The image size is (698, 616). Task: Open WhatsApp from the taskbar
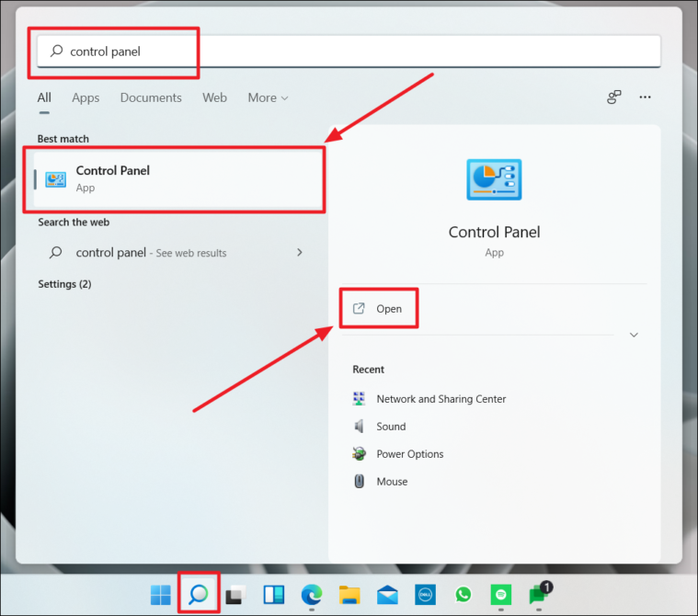(463, 595)
